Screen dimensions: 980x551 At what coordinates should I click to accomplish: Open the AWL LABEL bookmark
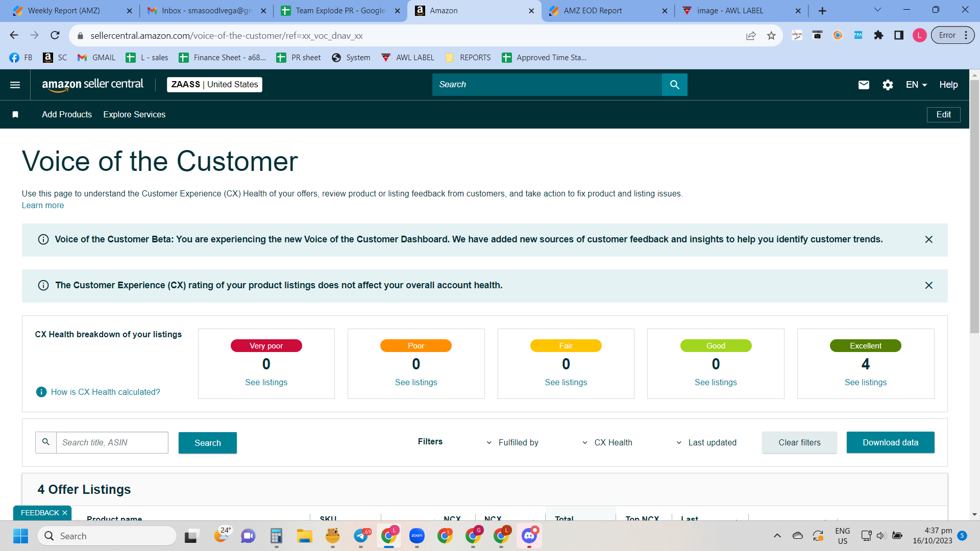(x=408, y=58)
